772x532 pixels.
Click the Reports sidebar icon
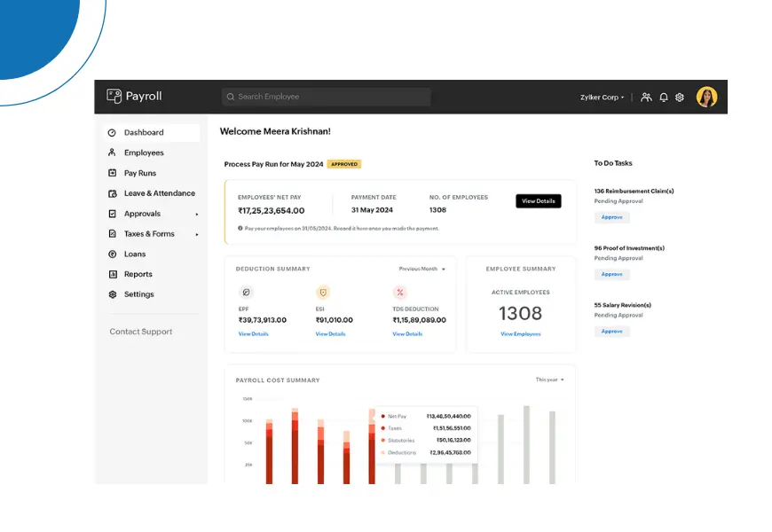(x=113, y=274)
